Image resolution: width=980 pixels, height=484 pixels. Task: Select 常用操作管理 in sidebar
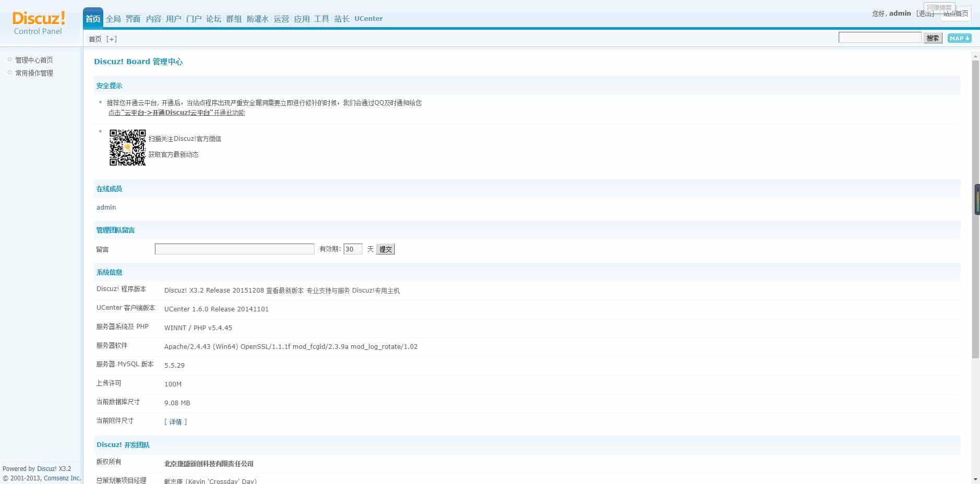point(34,73)
